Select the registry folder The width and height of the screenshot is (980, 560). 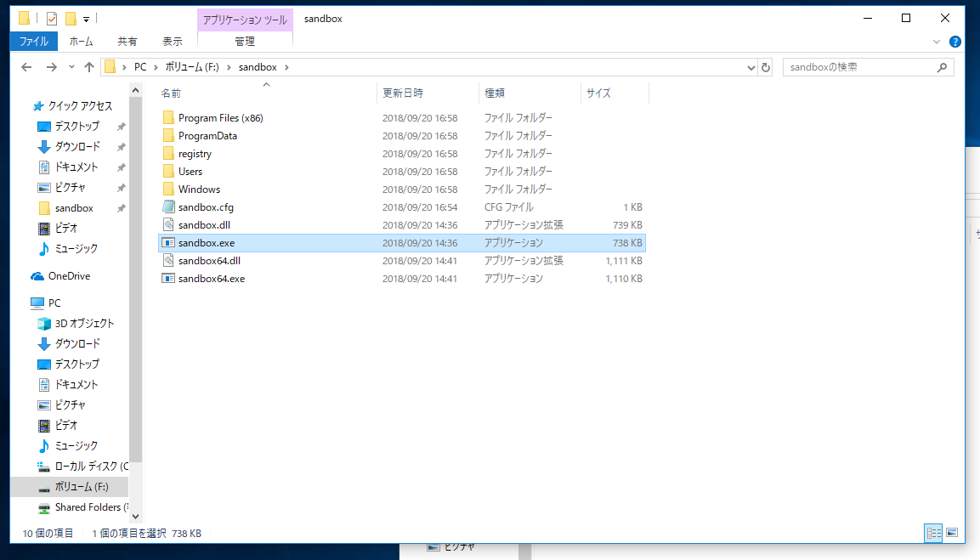coord(195,154)
